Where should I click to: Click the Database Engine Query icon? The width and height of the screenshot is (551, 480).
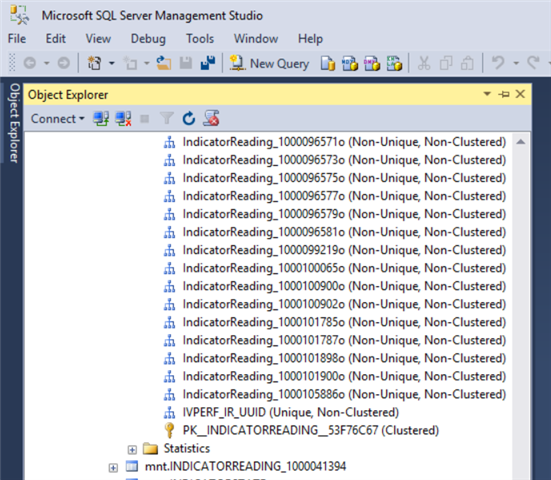pos(328,64)
